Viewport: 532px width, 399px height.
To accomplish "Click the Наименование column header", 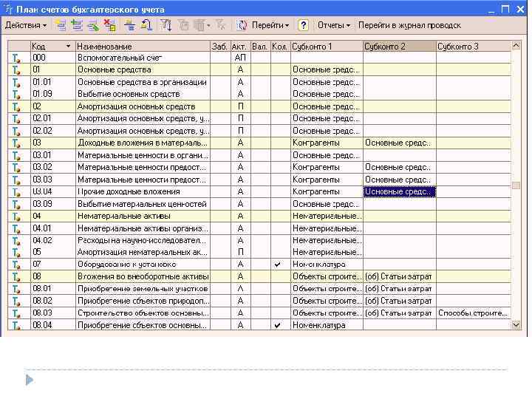I will (x=143, y=46).
